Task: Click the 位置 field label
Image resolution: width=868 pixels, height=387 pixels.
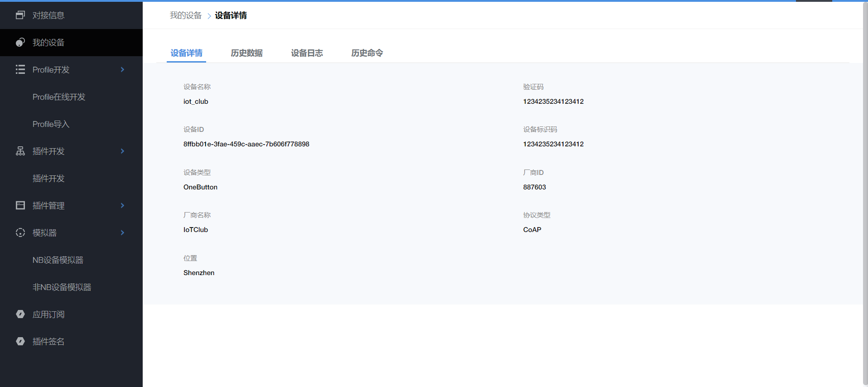Action: coord(190,258)
